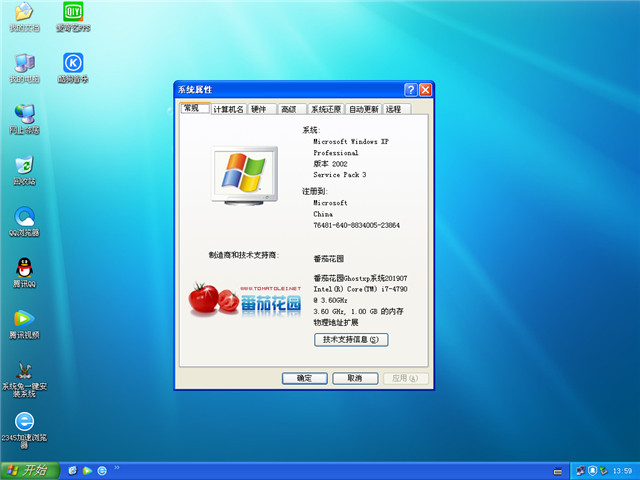This screenshot has width=640, height=480.
Task: Click the 腾讯视频 quick launch icon
Action: point(87,471)
